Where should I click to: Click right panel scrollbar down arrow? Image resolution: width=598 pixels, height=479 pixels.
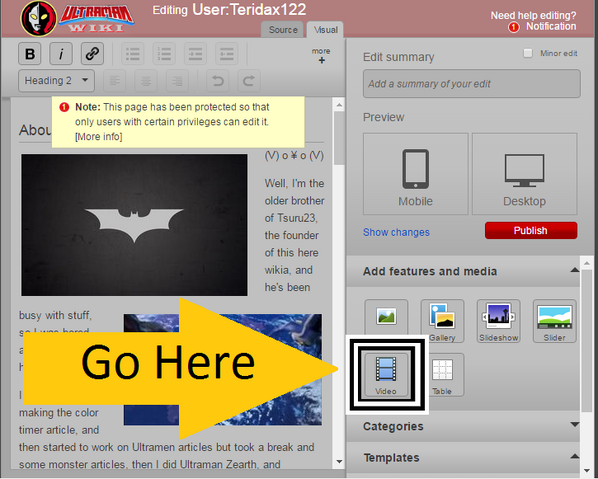point(587,471)
